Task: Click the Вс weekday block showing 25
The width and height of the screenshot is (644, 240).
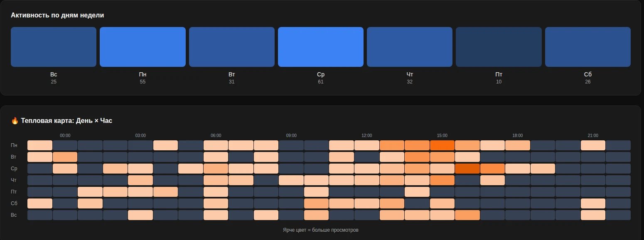Action: point(54,47)
